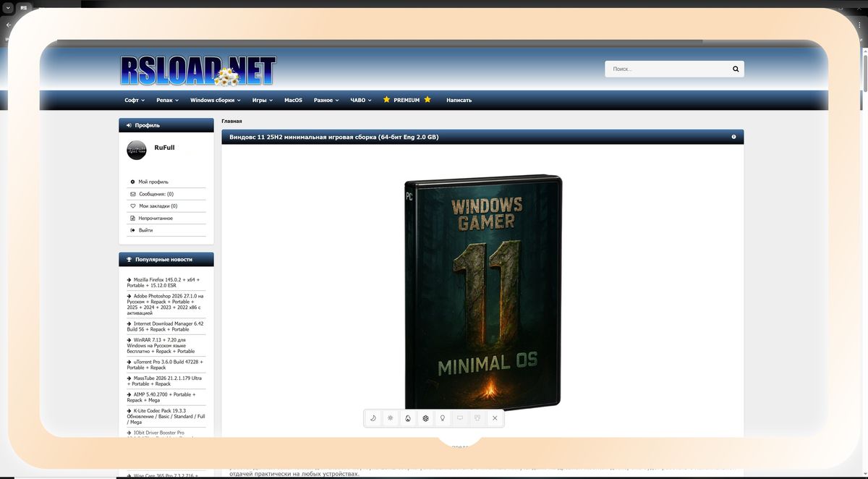Open MassTube 2026 news link
868x479 pixels.
pos(164,381)
